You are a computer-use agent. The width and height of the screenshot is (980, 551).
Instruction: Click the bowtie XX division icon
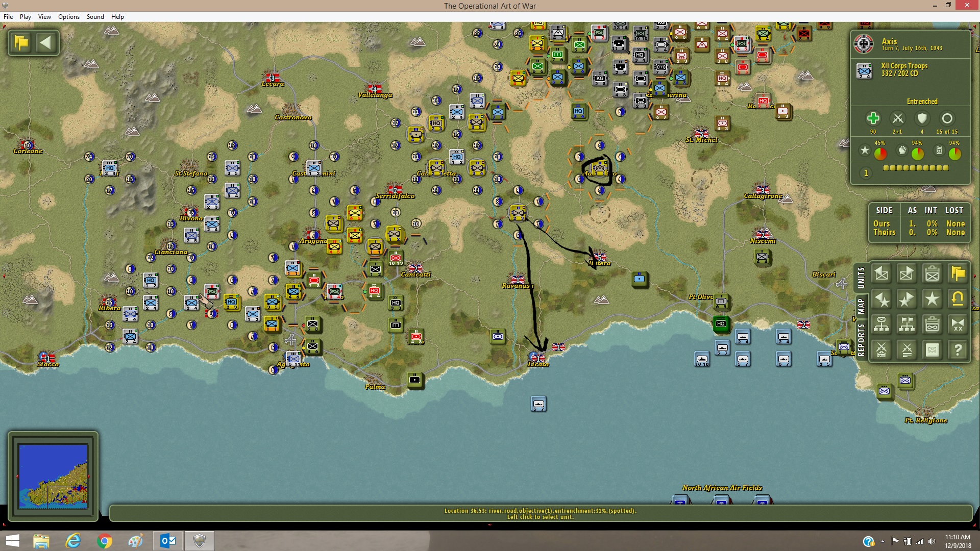tap(958, 324)
